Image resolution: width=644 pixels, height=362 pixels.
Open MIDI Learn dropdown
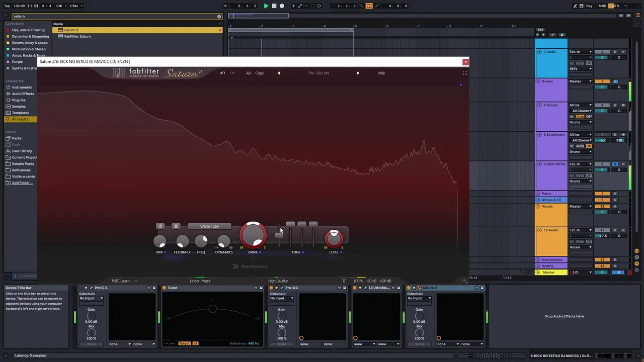pos(124,281)
